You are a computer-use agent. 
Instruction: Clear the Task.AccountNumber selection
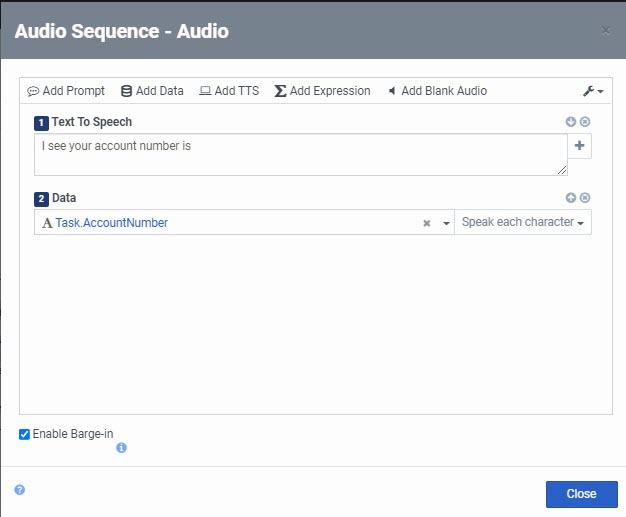point(426,223)
